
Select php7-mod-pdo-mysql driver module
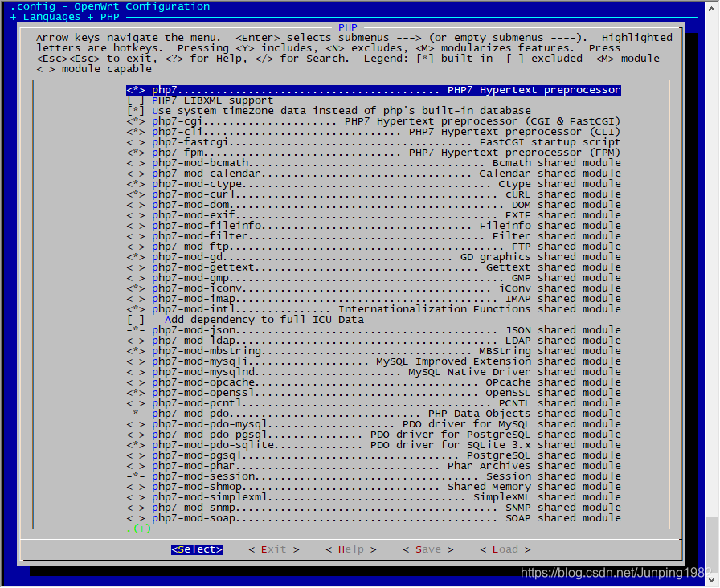tap(374, 424)
